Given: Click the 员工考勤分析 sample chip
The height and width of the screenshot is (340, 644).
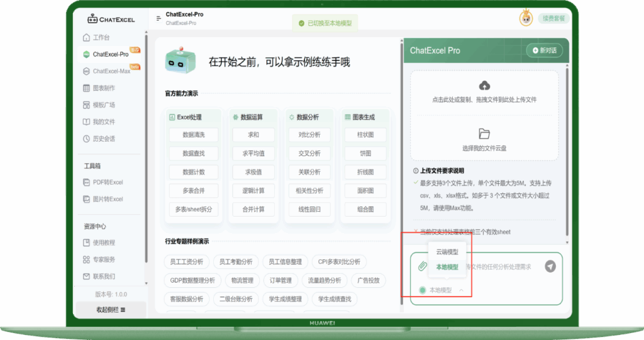Looking at the screenshot, I should (x=236, y=262).
